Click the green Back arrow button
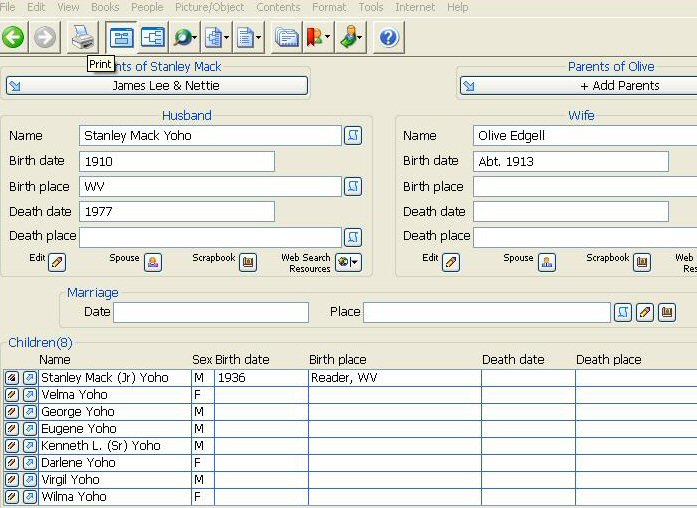Viewport: 697px width, 508px height. click(13, 38)
